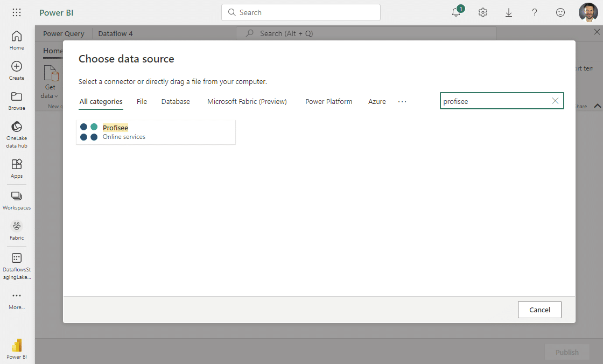Screen dimensions: 603x364
Task: Open the app launcher waffle icon
Action: point(17,12)
